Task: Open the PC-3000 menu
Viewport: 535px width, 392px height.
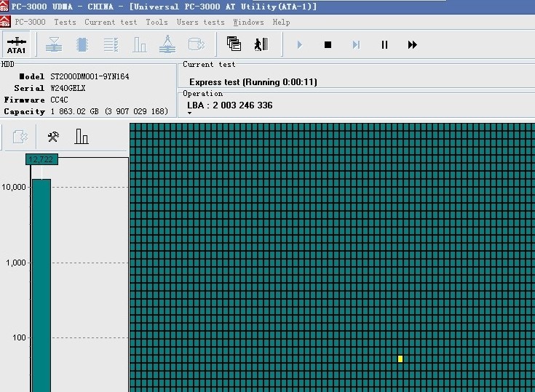Action: (x=30, y=22)
